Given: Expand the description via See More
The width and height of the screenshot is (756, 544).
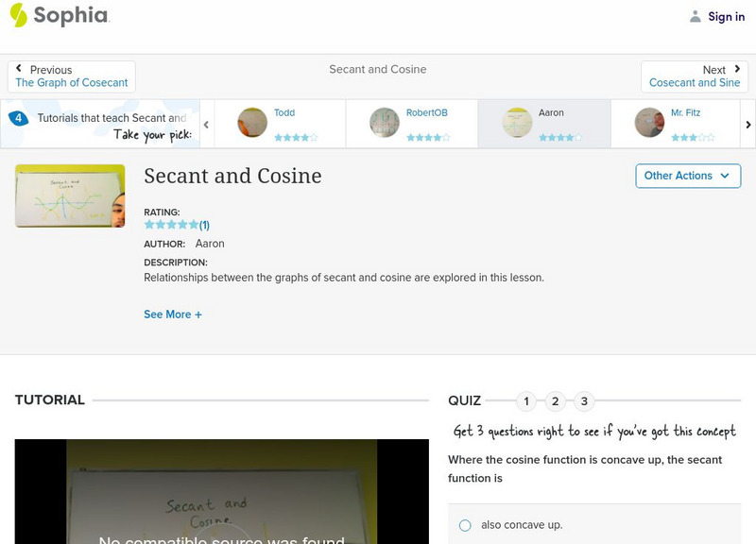Looking at the screenshot, I should point(173,314).
